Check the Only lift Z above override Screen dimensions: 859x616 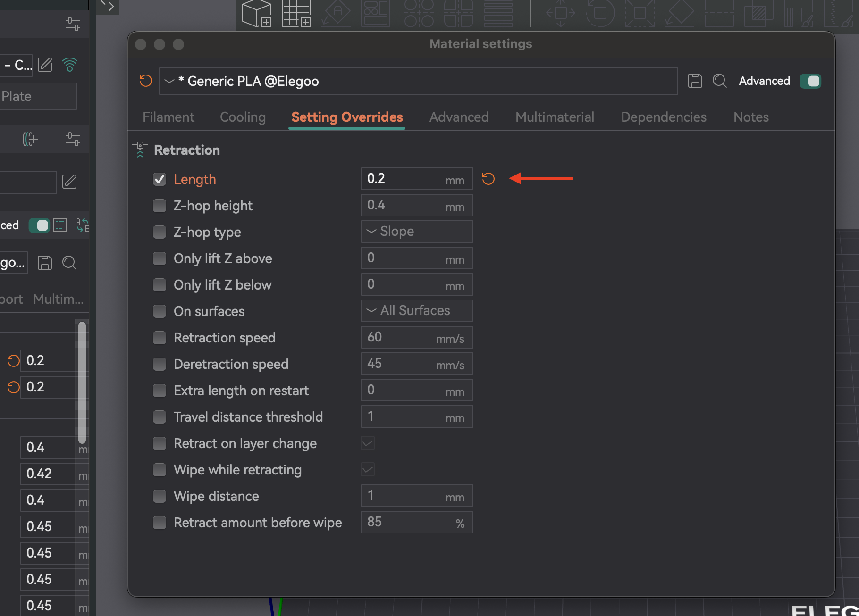(160, 258)
